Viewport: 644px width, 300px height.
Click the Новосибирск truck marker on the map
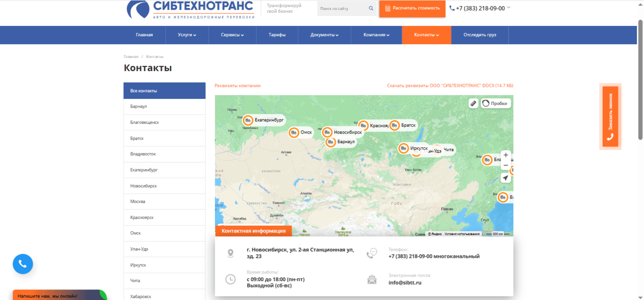(x=327, y=132)
